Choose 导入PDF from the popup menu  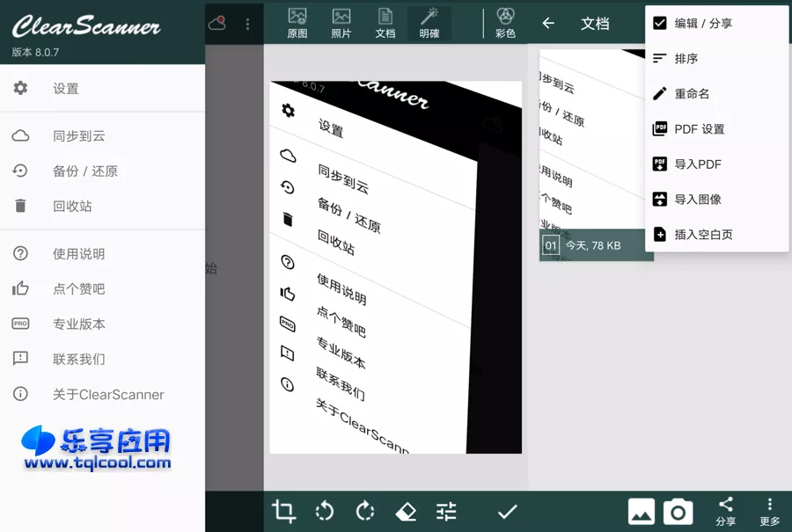tap(717, 164)
